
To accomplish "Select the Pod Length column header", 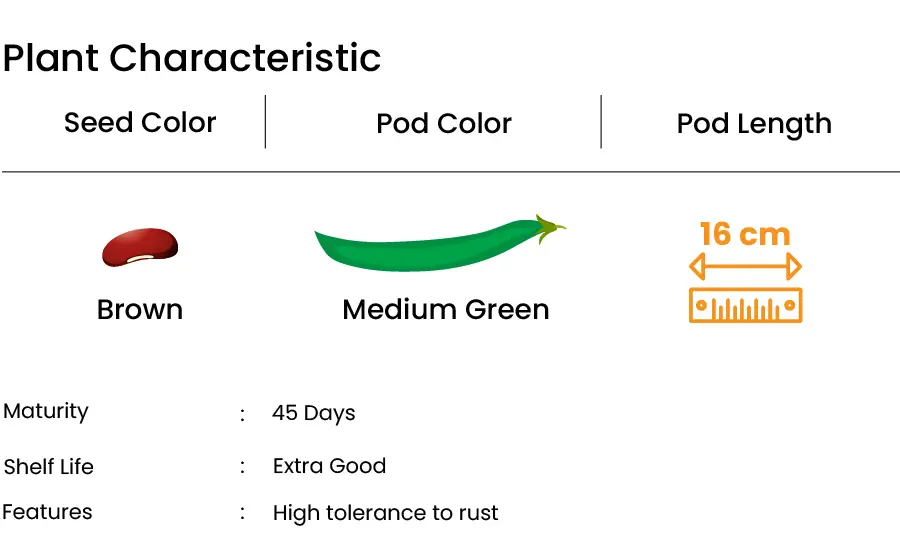I will (754, 124).
